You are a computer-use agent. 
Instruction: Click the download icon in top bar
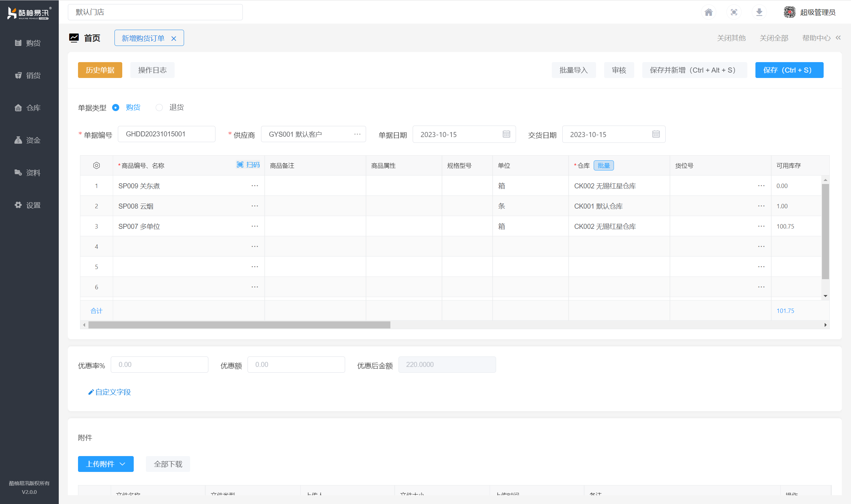759,12
